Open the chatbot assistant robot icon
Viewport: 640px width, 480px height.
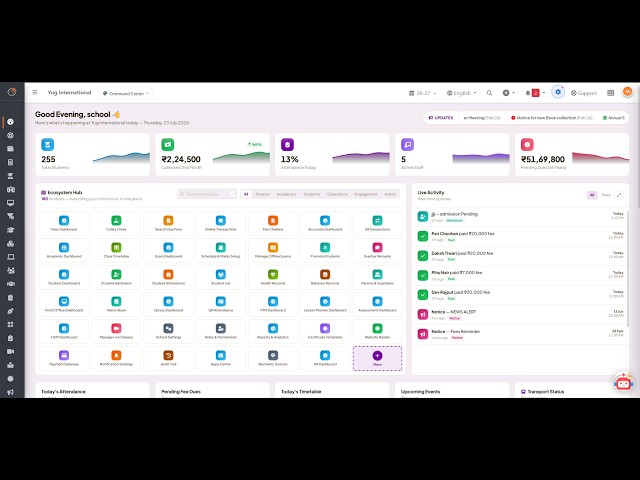tap(623, 382)
